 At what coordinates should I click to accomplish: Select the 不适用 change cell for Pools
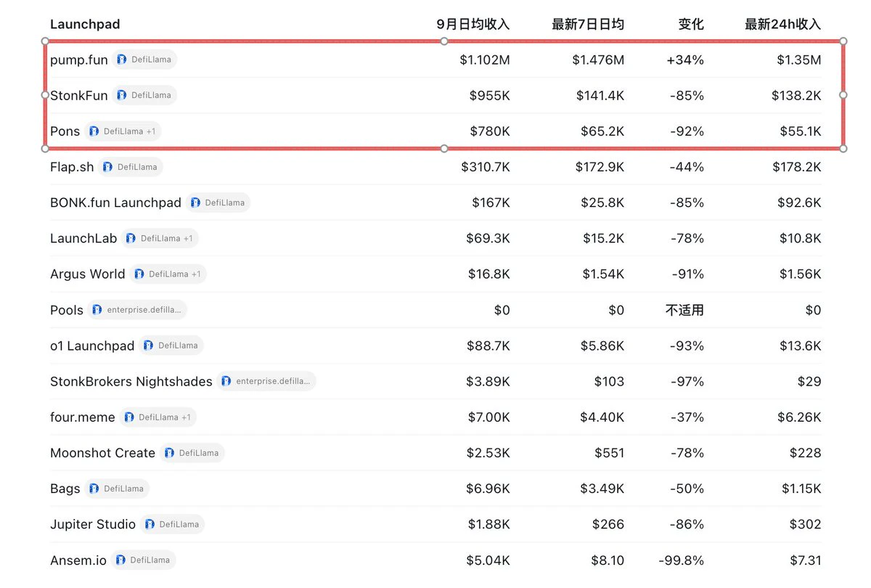pos(684,310)
